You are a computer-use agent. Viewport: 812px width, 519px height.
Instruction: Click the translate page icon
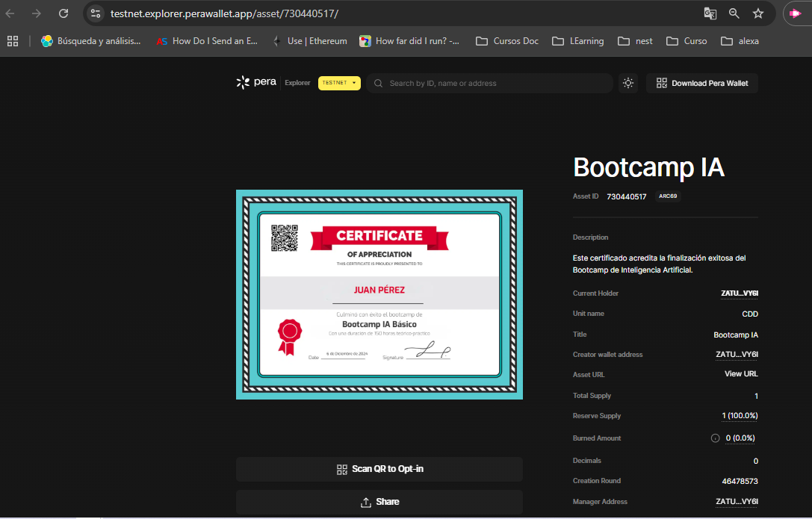pos(710,13)
